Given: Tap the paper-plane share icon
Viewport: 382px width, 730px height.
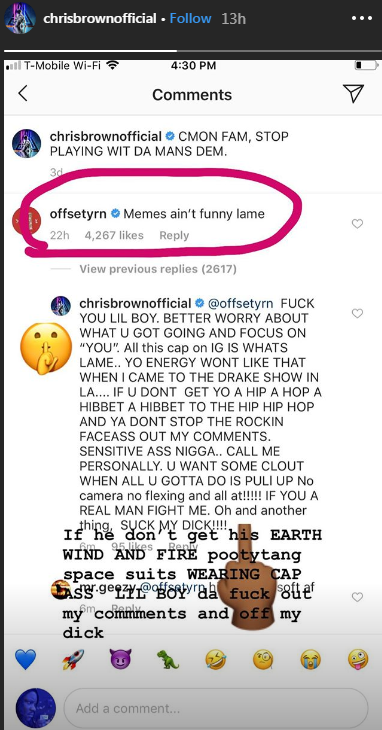Looking at the screenshot, I should 356,94.
